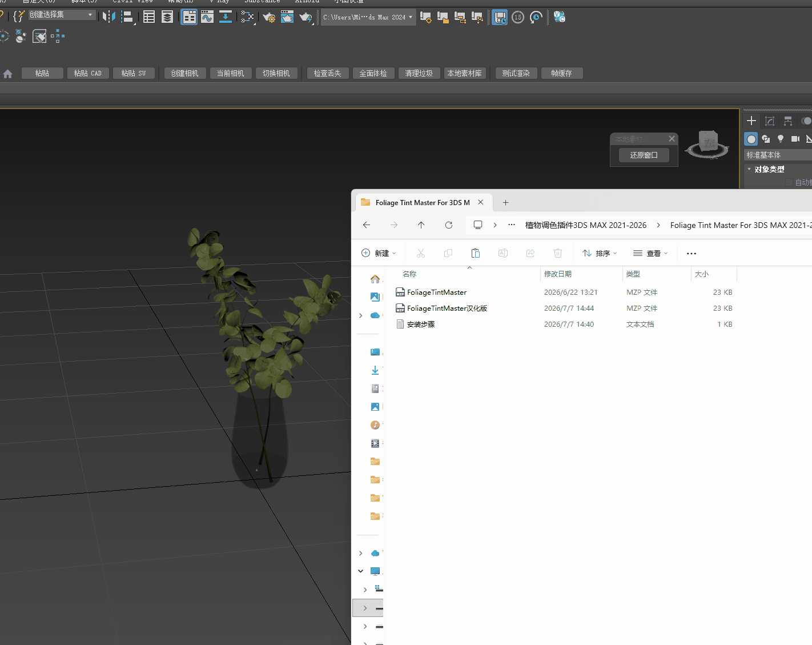Image resolution: width=812 pixels, height=645 pixels.
Task: Click the 切换相机 button
Action: pos(276,73)
